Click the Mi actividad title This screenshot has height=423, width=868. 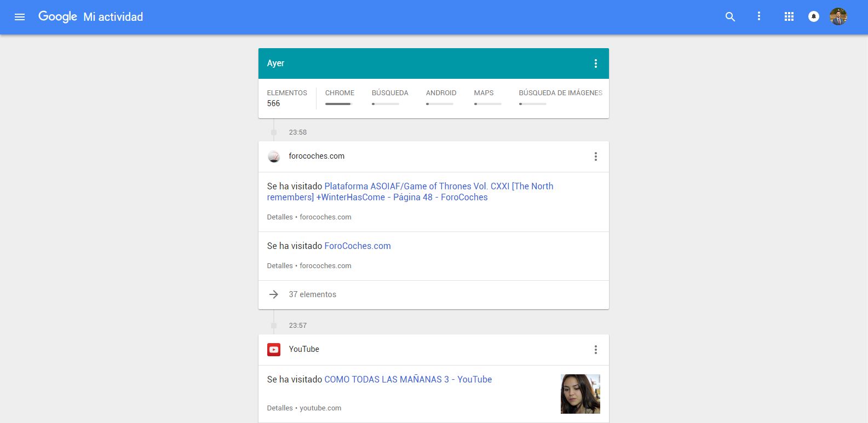pyautogui.click(x=113, y=17)
